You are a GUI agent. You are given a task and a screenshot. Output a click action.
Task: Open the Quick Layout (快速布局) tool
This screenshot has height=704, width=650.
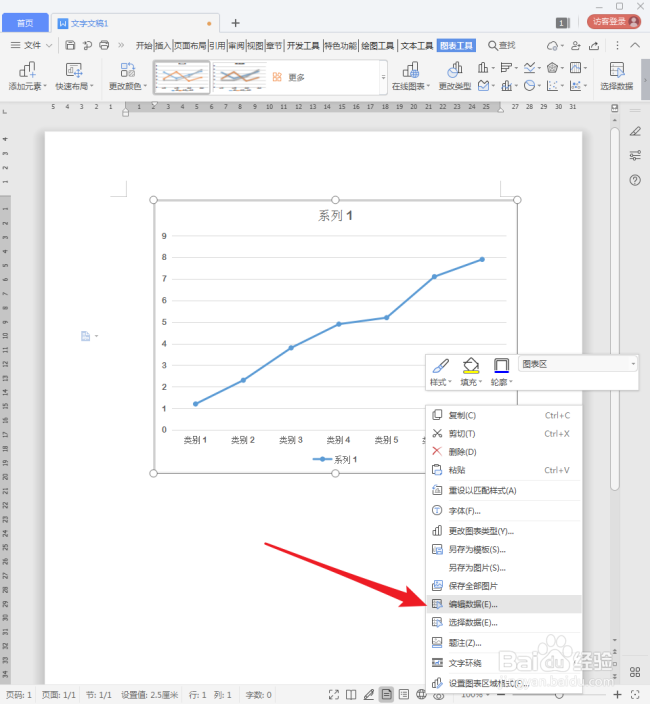coord(74,76)
